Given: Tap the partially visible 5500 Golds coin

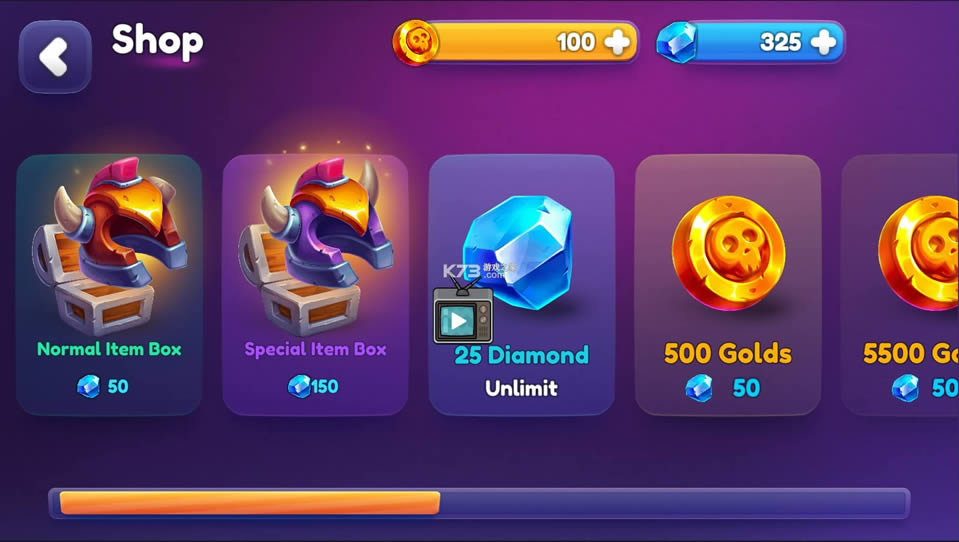Looking at the screenshot, I should [x=918, y=252].
